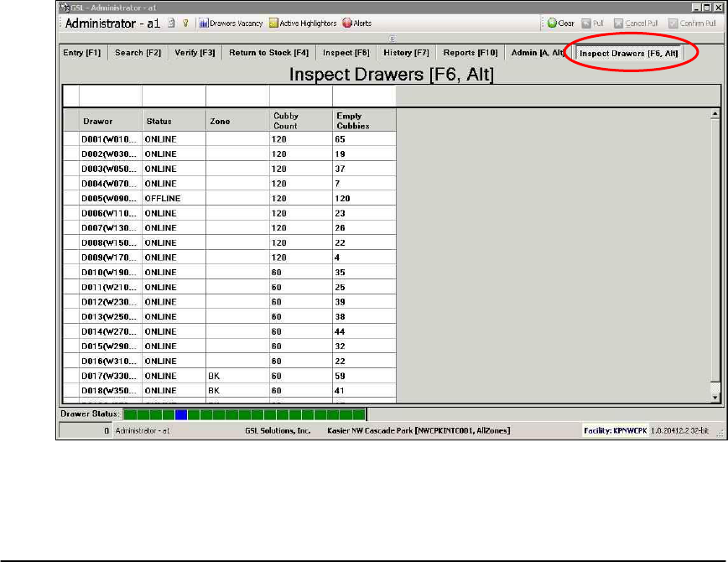The image size is (728, 562).
Task: Go to the Inspect [F6] tab
Action: pos(346,53)
